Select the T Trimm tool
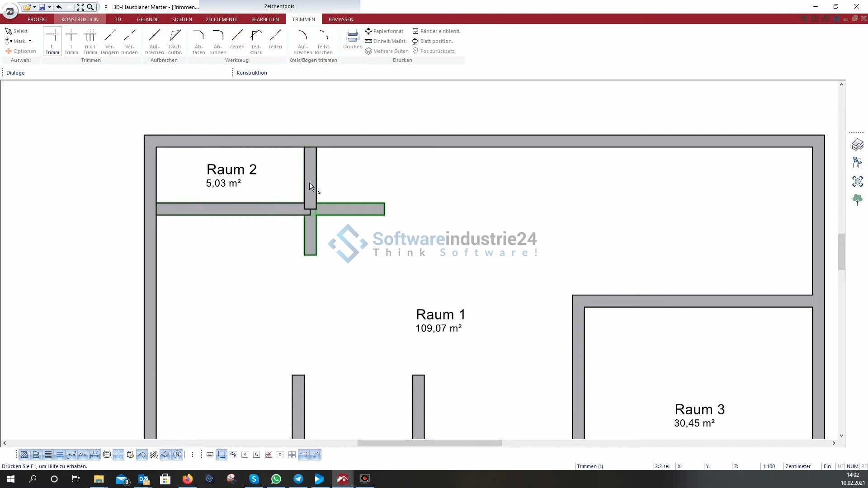The image size is (868, 488). 71,42
